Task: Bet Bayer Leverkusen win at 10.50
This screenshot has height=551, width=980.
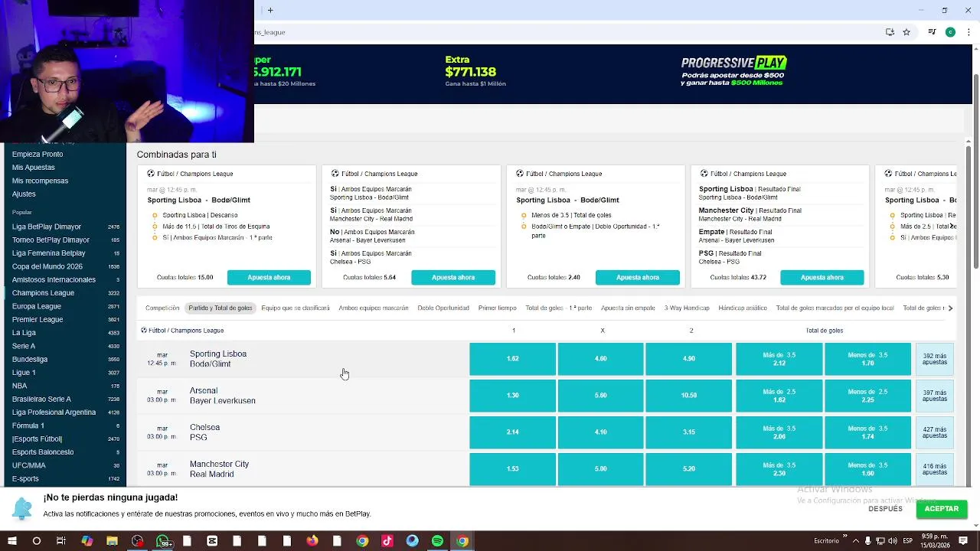Action: (689, 396)
